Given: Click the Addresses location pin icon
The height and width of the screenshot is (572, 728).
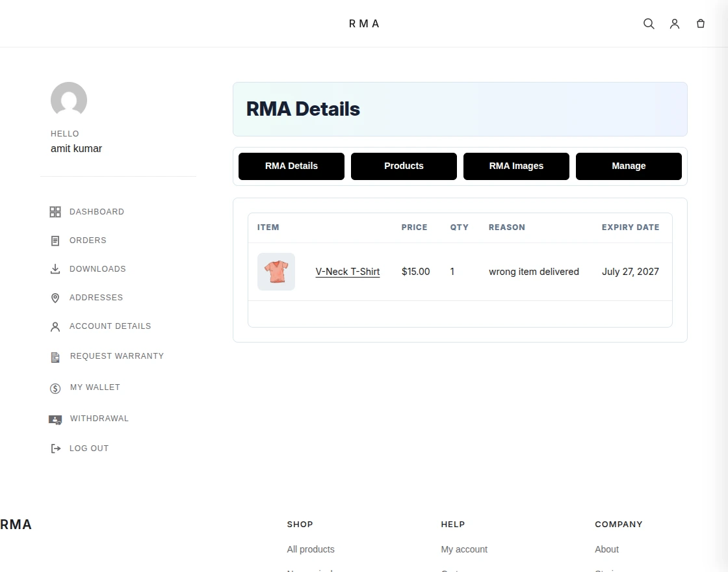Looking at the screenshot, I should [x=55, y=298].
